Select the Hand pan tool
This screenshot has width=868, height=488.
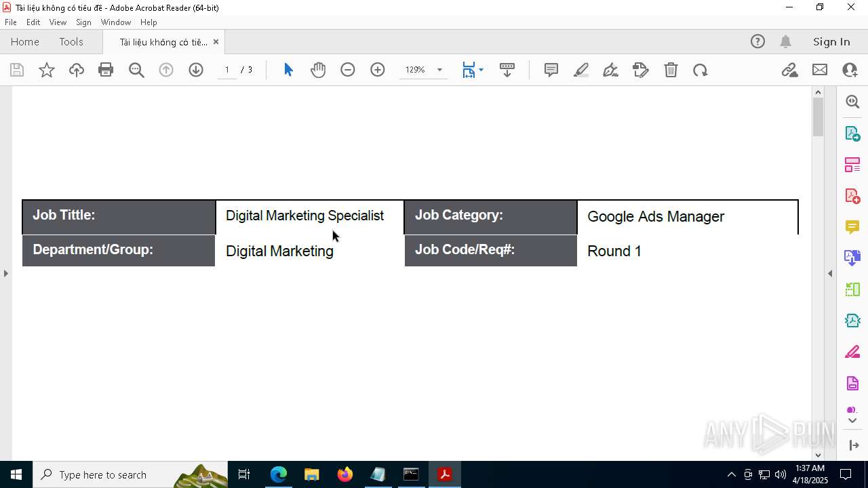[318, 70]
